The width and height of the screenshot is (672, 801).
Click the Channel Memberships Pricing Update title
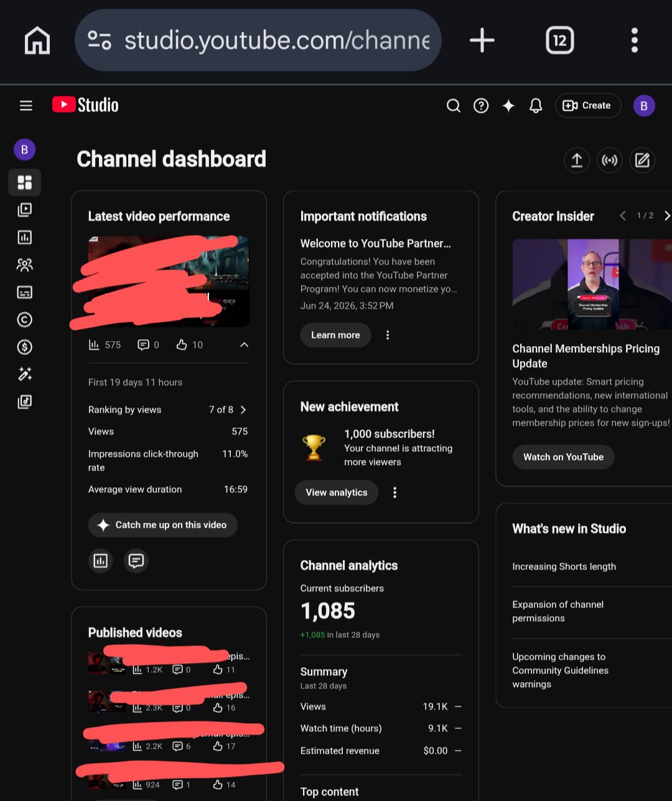(586, 356)
